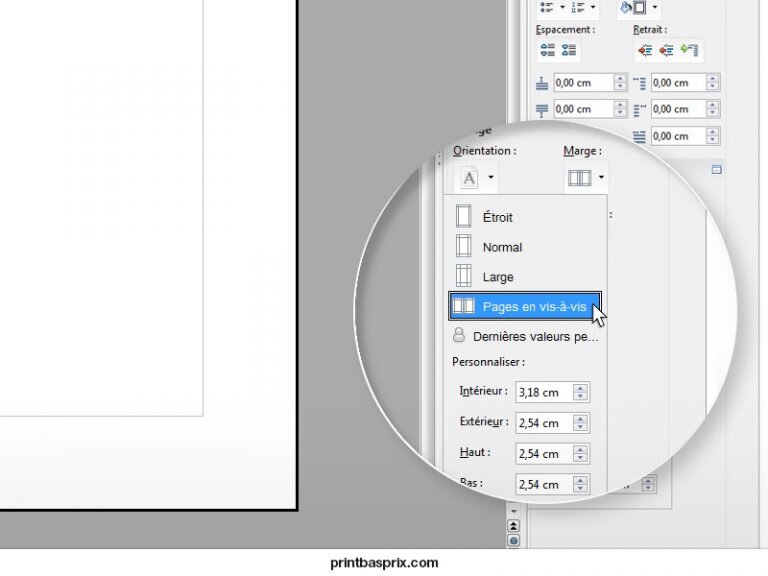This screenshot has height=576, width=768.
Task: Open the Marge dropdown arrow
Action: pos(601,177)
